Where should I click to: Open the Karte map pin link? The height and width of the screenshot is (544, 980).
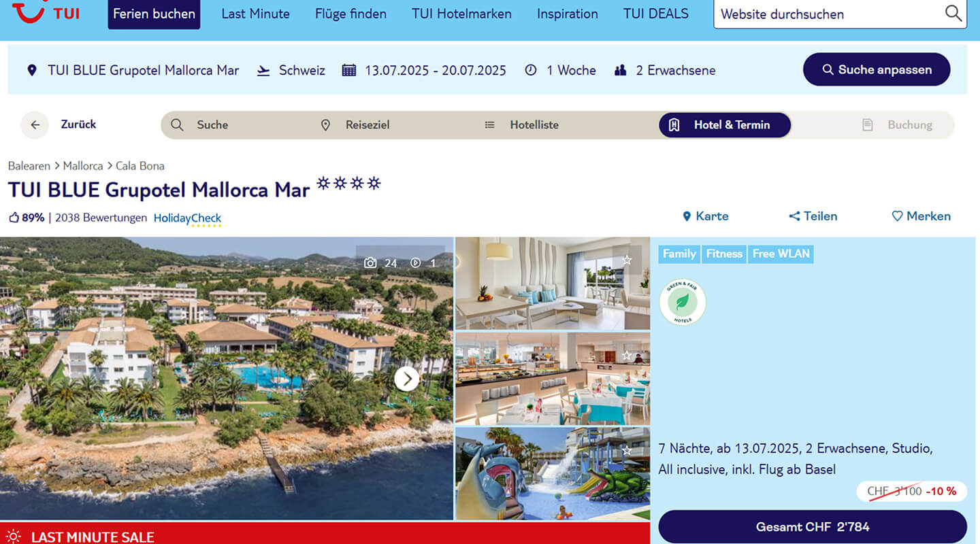[x=705, y=216]
